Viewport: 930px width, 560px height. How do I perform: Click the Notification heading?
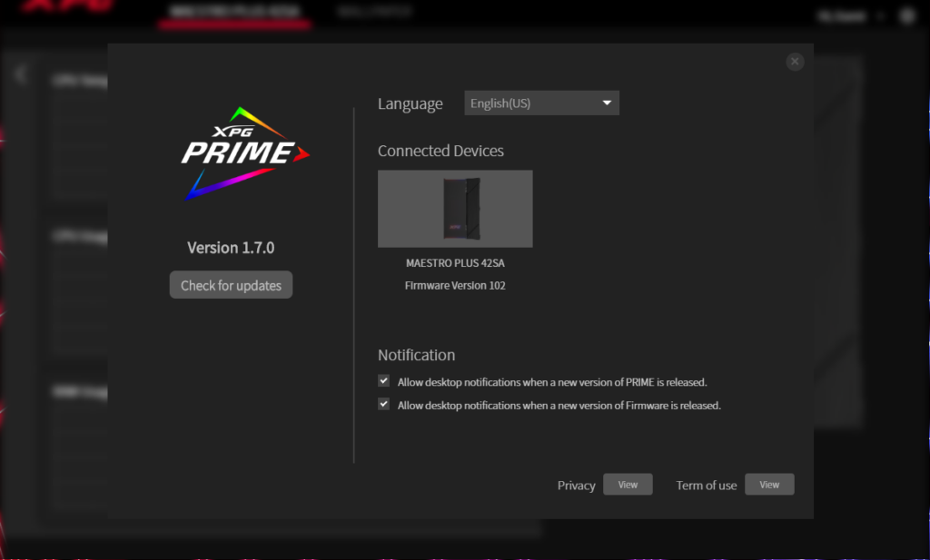(416, 355)
